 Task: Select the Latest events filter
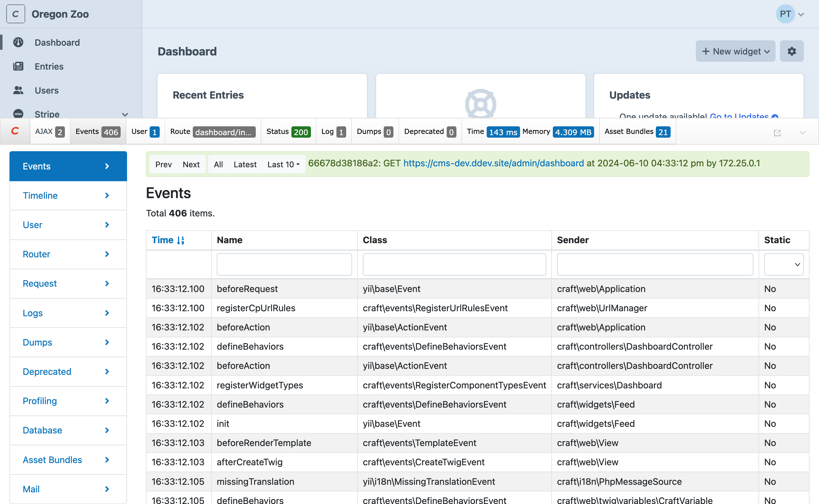tap(245, 164)
